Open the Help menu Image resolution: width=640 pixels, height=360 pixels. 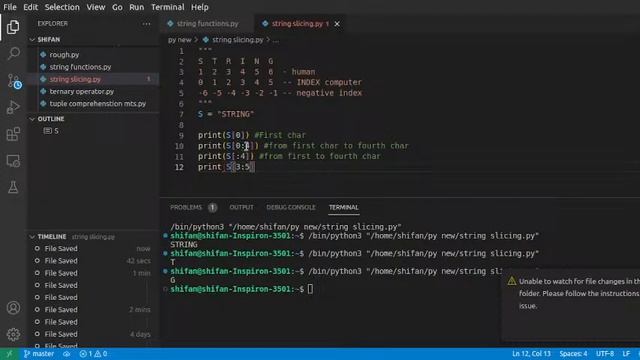(x=200, y=7)
